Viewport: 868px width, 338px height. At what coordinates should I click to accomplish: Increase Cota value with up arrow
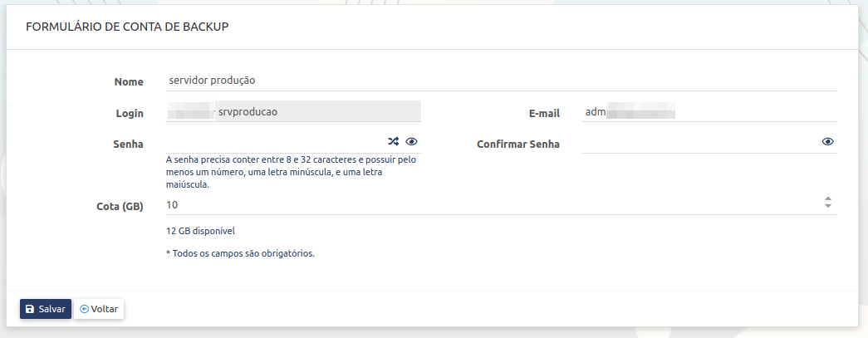click(x=827, y=199)
